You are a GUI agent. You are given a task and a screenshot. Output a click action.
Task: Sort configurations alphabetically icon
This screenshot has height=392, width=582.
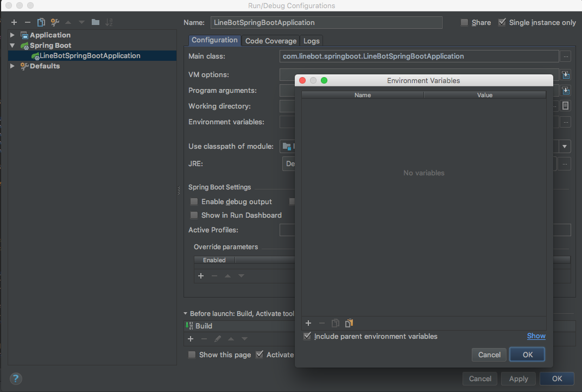(109, 22)
